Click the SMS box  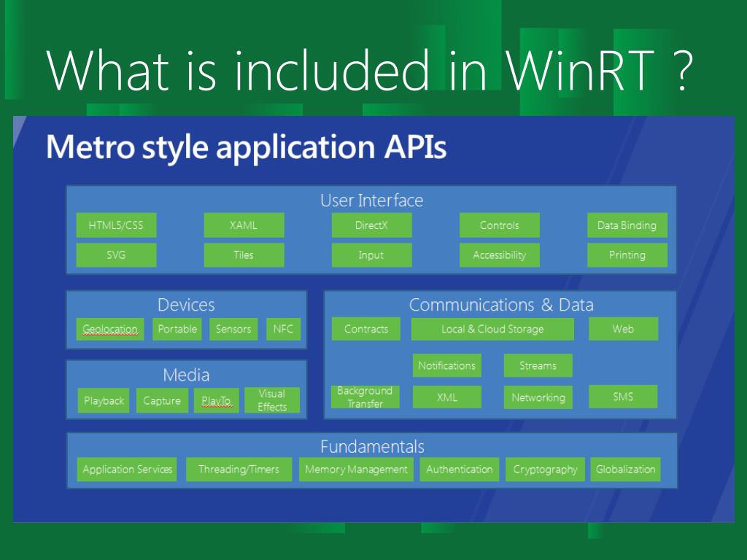pos(623,397)
